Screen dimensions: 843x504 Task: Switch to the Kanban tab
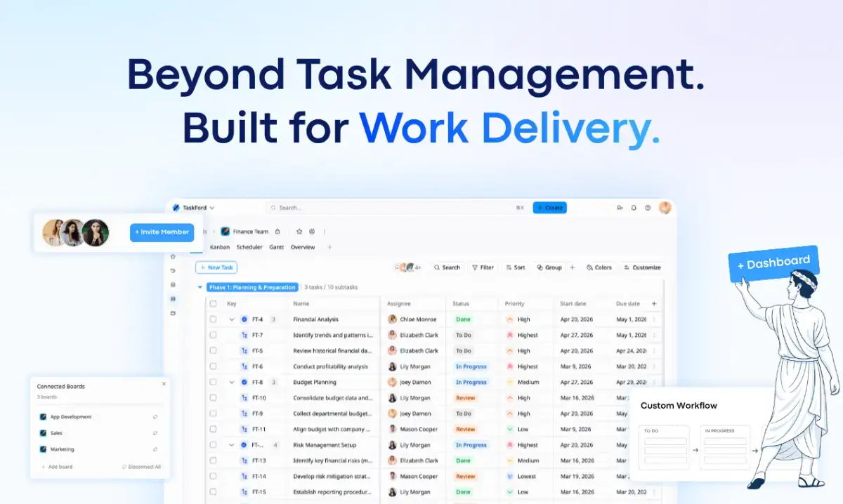220,247
